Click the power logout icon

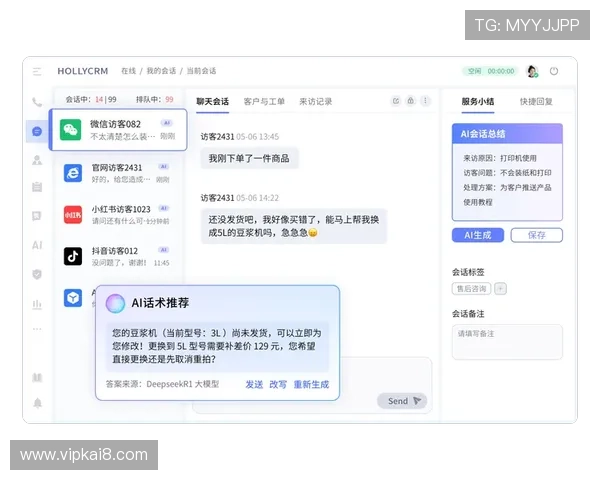[x=554, y=71]
